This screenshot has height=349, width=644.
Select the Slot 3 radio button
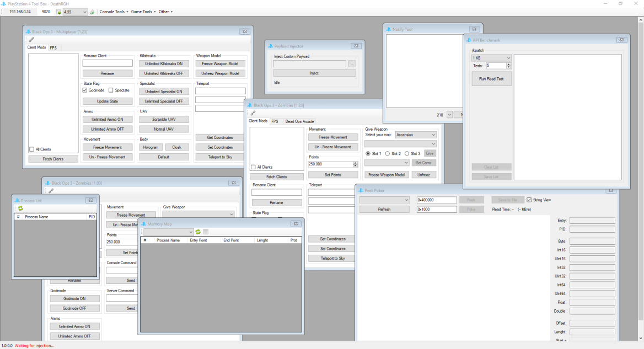[407, 154]
